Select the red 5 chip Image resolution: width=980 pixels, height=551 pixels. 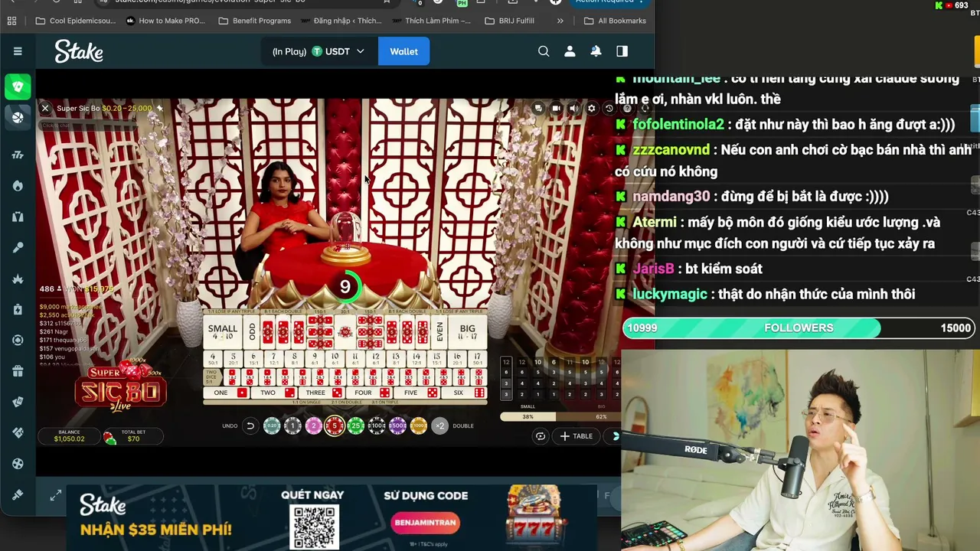pos(334,426)
